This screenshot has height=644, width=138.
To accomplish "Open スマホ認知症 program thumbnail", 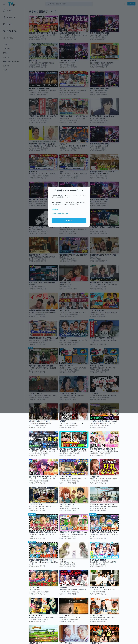I will (x=74, y=23).
